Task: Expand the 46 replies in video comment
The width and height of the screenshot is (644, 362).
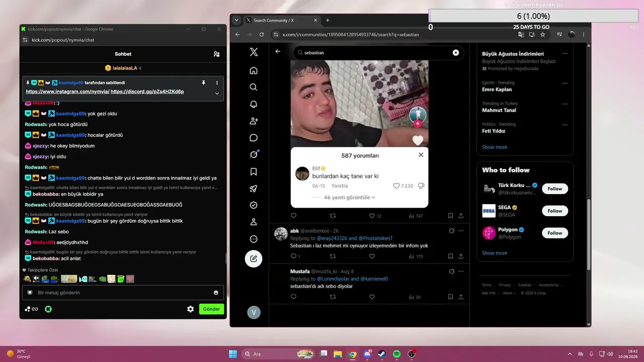Action: pos(350,198)
